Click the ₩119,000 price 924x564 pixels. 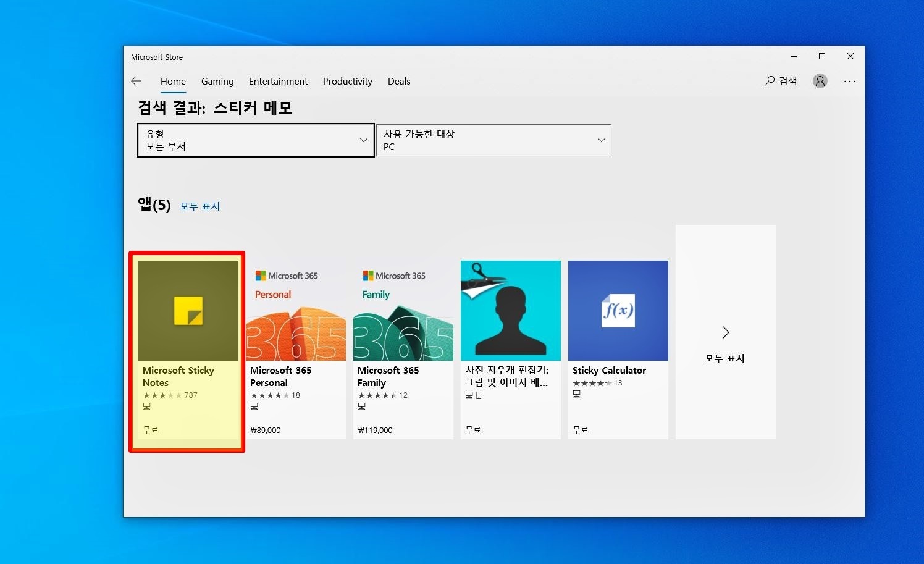click(x=375, y=430)
